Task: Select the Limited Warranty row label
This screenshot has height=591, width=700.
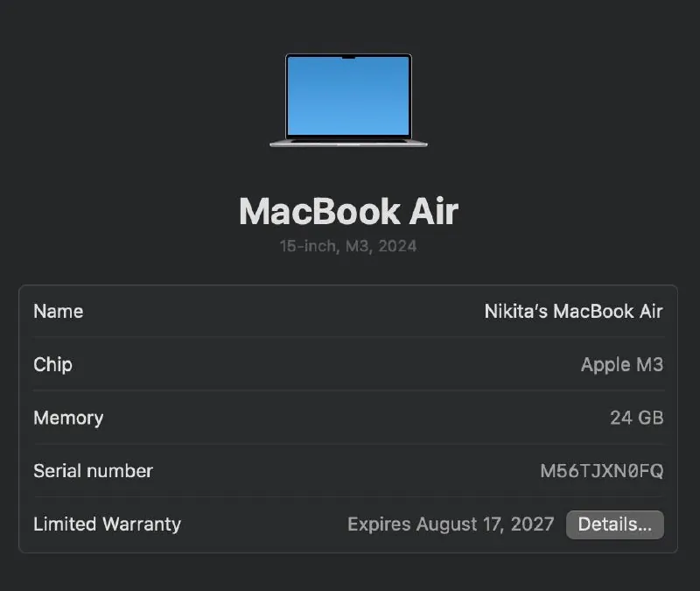Action: pyautogui.click(x=107, y=524)
